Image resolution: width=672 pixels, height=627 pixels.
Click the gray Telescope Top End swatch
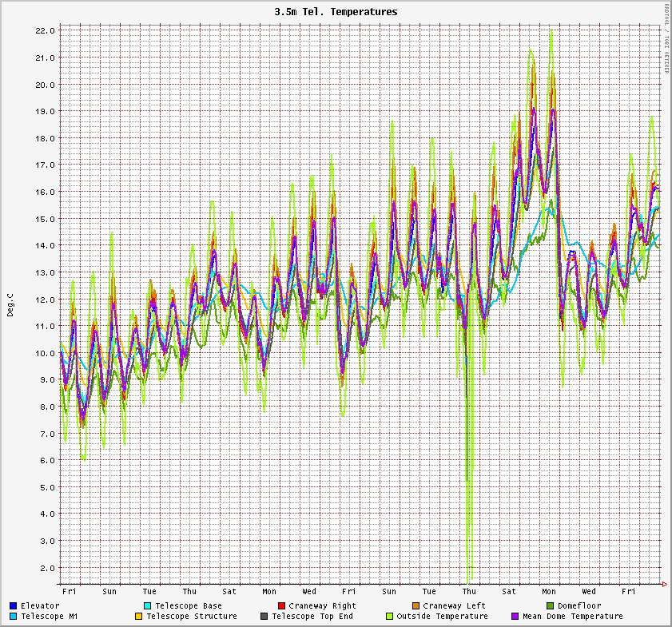click(x=264, y=616)
